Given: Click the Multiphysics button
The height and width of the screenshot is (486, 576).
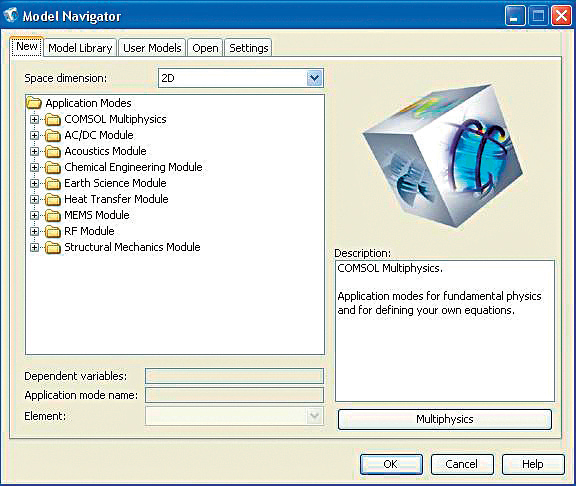Looking at the screenshot, I should [x=444, y=419].
